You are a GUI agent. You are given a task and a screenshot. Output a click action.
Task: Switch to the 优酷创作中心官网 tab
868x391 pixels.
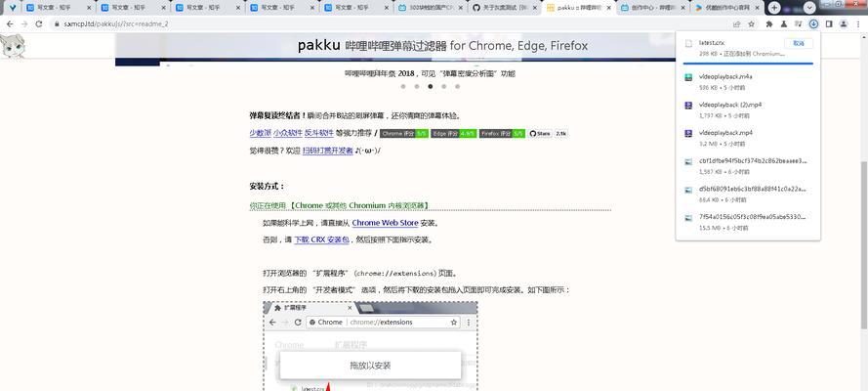[726, 8]
